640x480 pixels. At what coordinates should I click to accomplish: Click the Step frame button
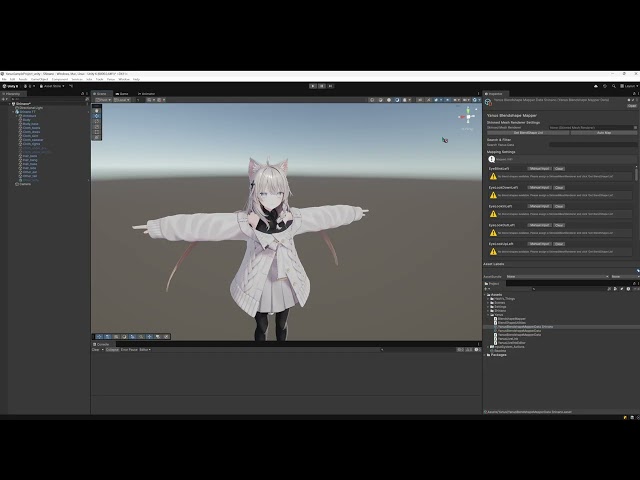pos(330,86)
